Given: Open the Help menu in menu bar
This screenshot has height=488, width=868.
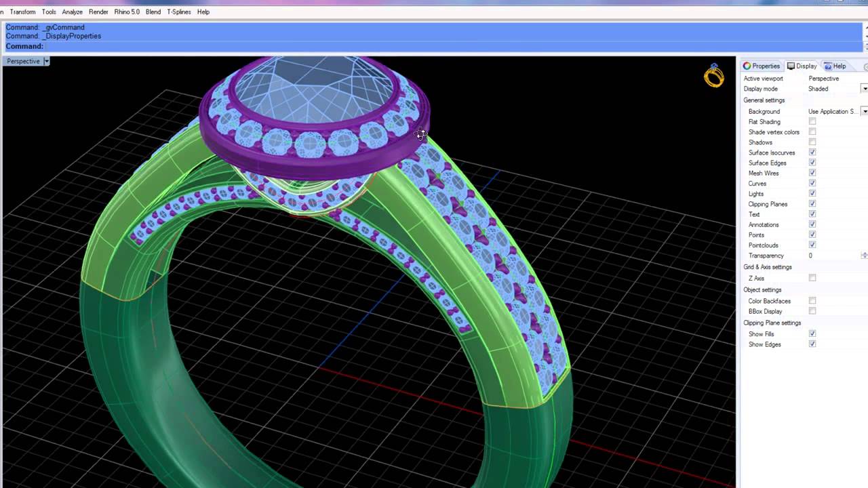Looking at the screenshot, I should (x=203, y=12).
